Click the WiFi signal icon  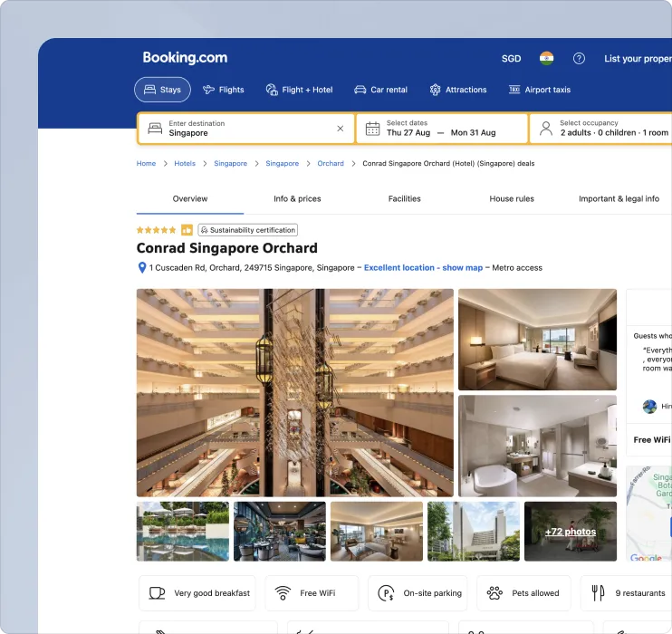(283, 593)
